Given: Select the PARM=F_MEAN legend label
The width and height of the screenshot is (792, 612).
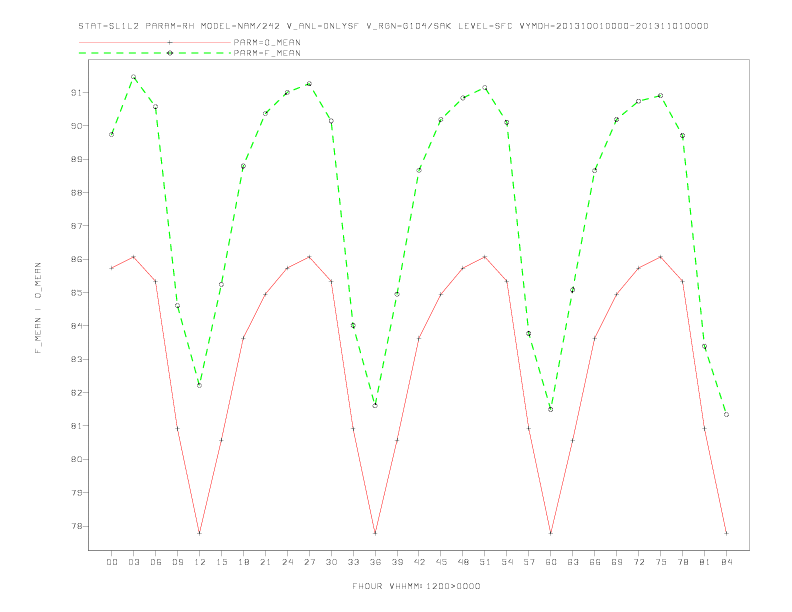Looking at the screenshot, I should (267, 53).
